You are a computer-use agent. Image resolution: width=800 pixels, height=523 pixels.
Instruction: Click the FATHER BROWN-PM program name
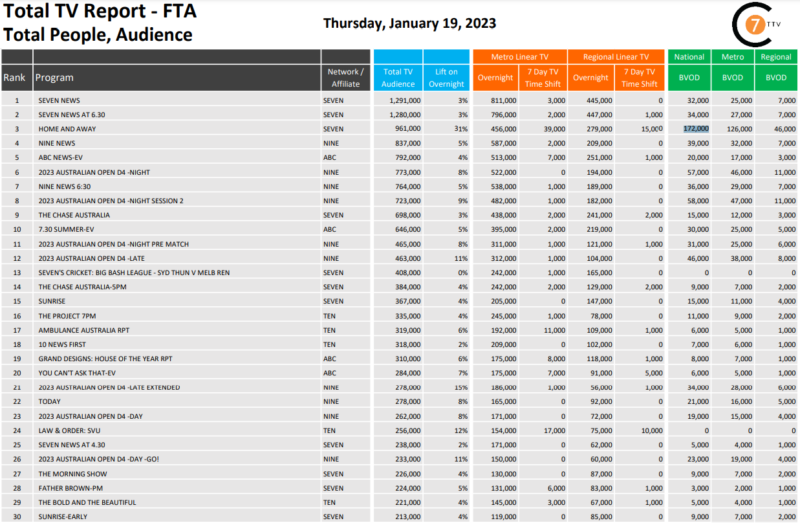click(73, 486)
